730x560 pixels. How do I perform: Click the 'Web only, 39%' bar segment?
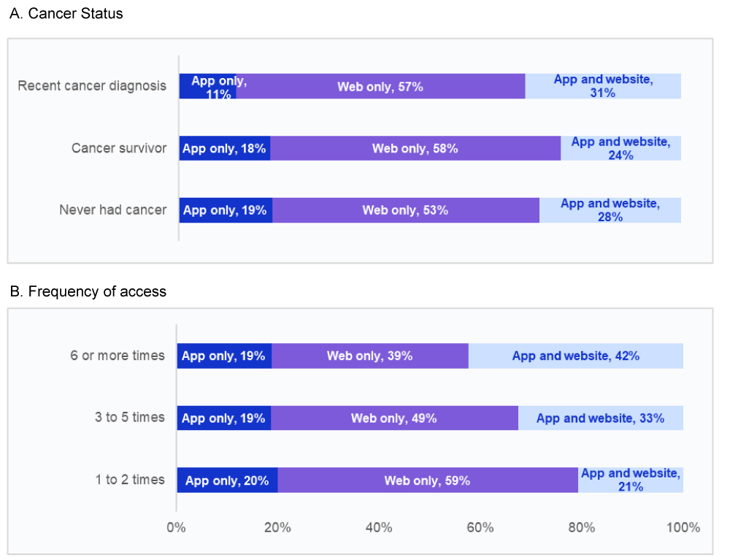click(369, 356)
